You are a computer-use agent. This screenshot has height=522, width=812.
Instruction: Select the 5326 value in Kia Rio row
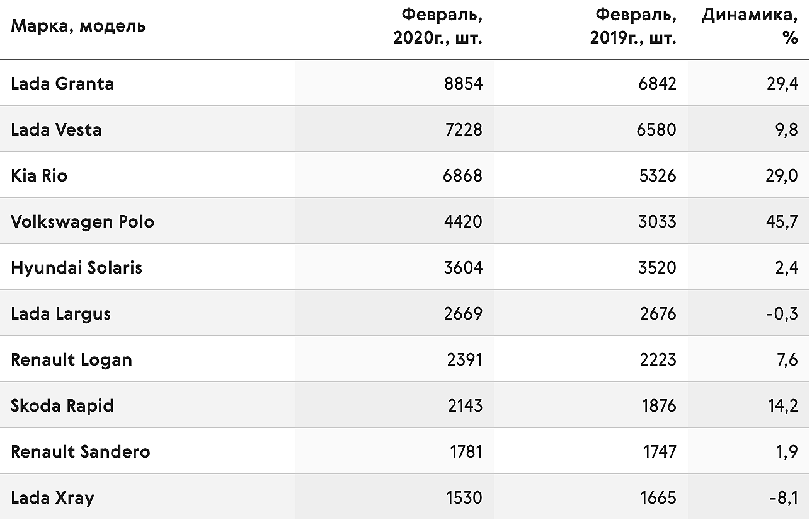click(x=657, y=175)
